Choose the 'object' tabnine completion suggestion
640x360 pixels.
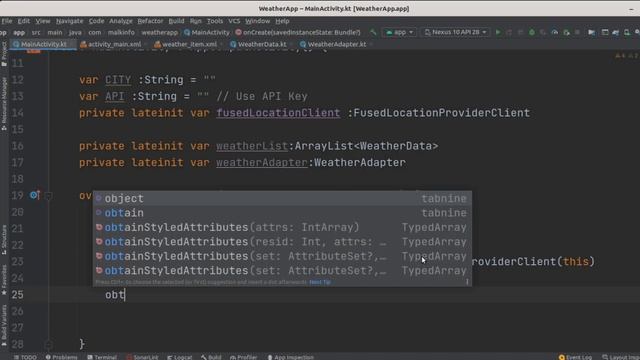click(282, 198)
